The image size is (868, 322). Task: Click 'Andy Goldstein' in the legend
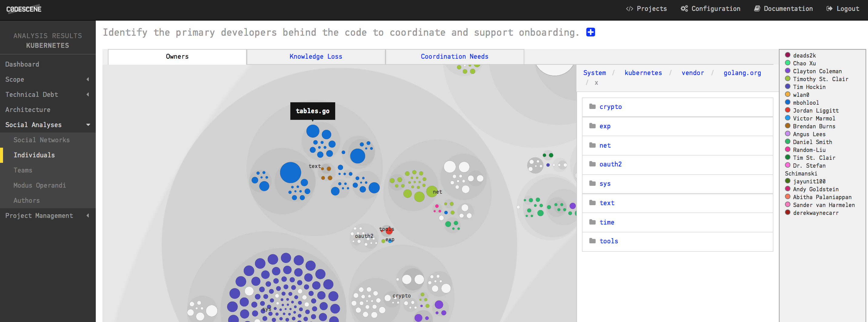pos(816,189)
